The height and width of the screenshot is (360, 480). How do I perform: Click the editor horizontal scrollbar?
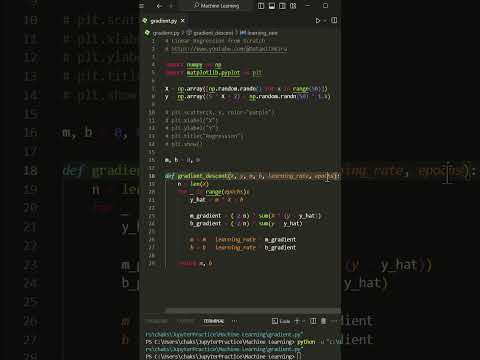coord(252,311)
